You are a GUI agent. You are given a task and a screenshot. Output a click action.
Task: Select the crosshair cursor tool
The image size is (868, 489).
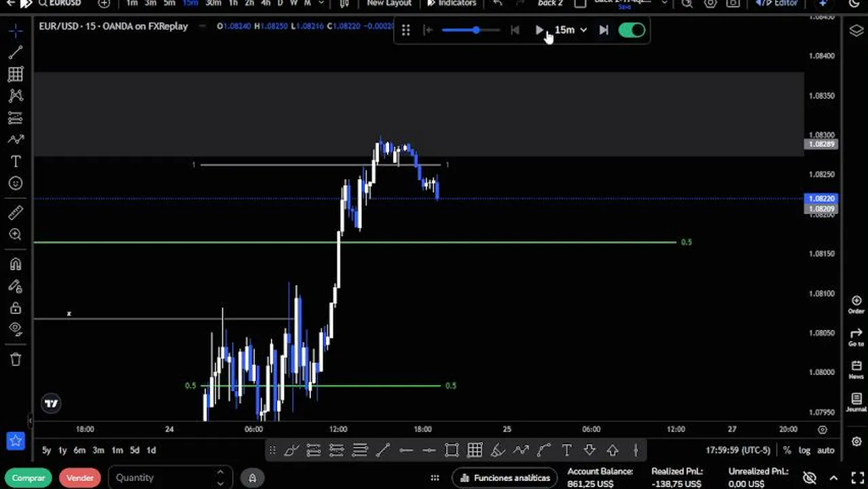(16, 31)
